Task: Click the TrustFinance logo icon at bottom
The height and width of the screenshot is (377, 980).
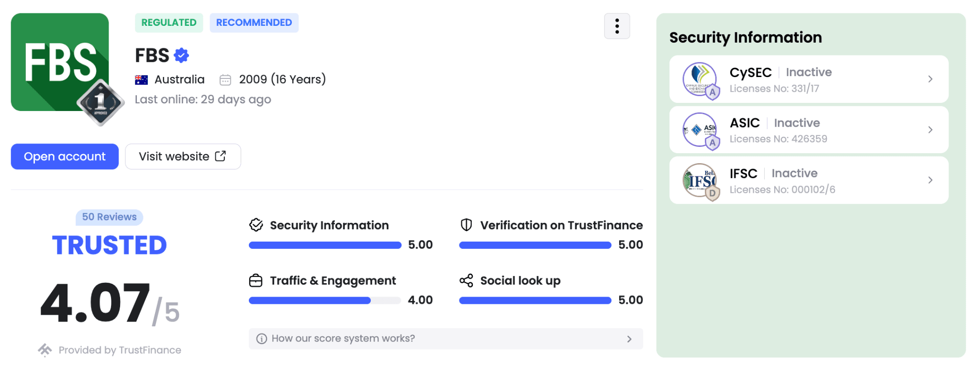Action: coord(45,350)
